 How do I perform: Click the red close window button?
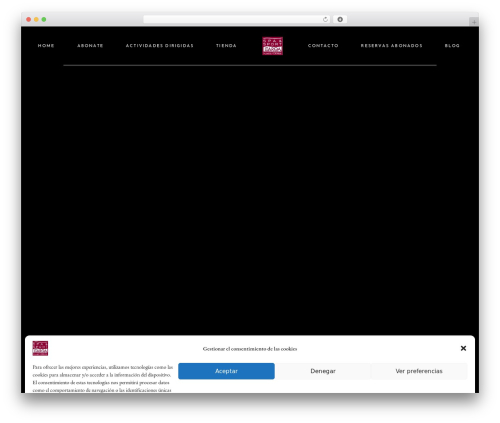29,19
